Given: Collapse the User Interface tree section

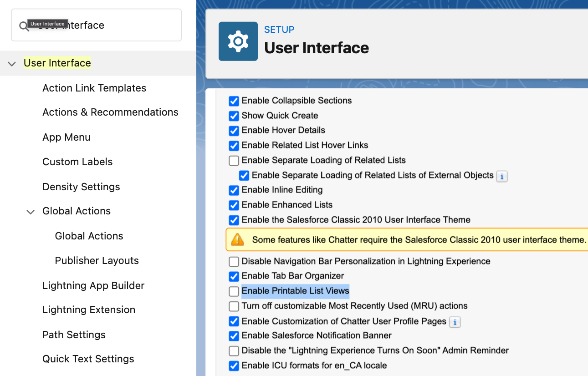Looking at the screenshot, I should (x=12, y=64).
